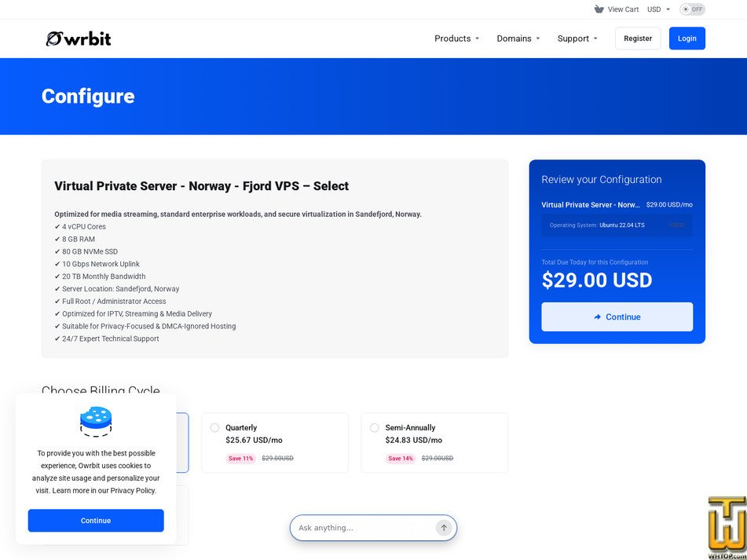Click the Login button
The width and height of the screenshot is (747, 560).
tap(687, 38)
